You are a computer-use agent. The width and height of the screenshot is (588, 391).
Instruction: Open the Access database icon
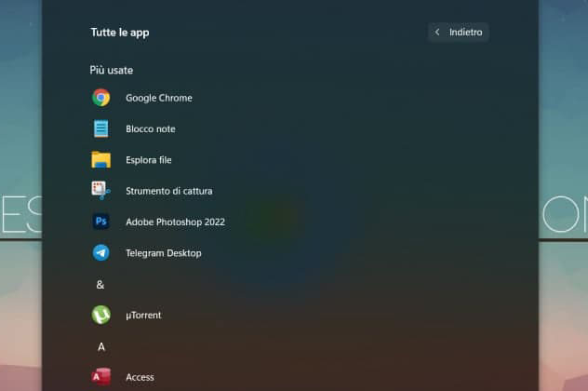tap(100, 377)
